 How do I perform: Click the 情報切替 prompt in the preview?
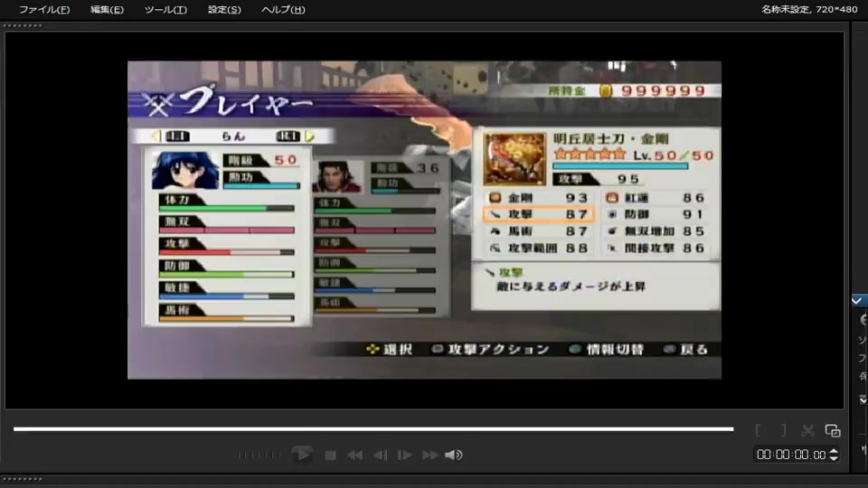point(607,349)
